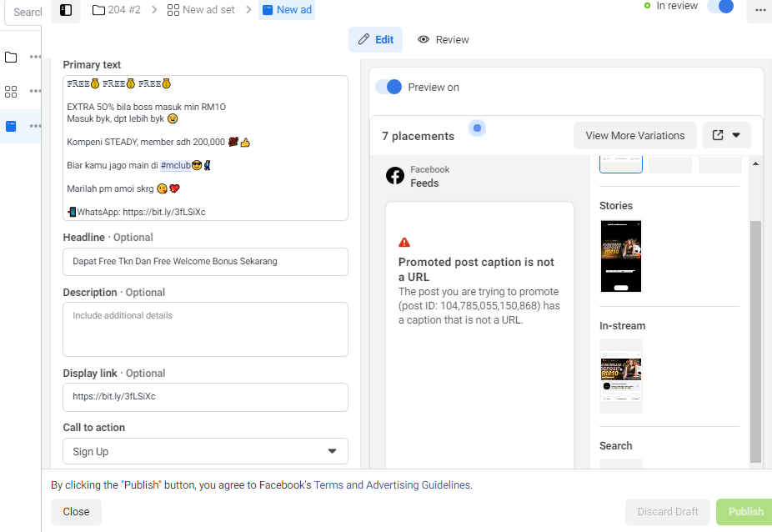Viewport: 772px width, 532px height.
Task: Expand the share preview dropdown arrow
Action: pos(736,135)
